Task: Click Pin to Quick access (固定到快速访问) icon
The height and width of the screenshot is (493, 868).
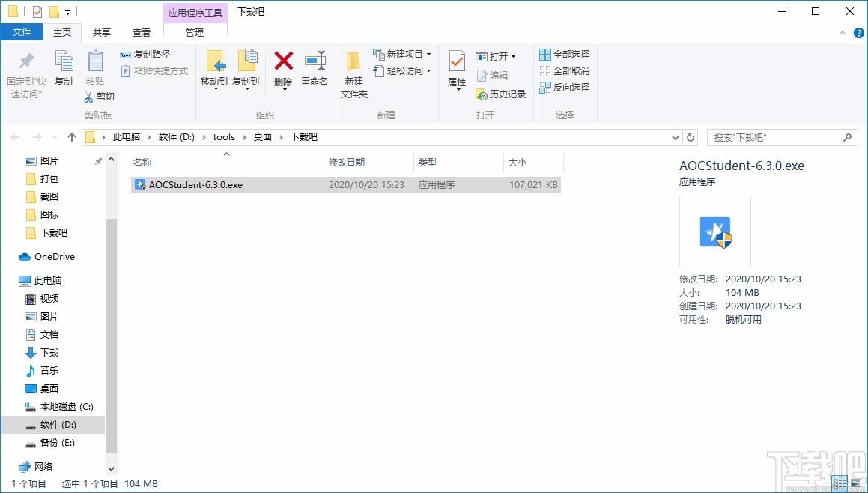Action: point(26,61)
